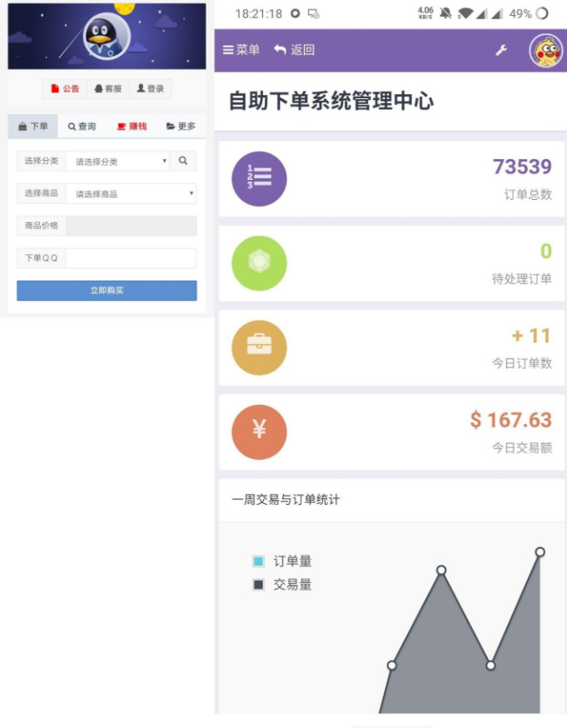567x728 pixels.
Task: Click the purple order total list icon
Action: coord(259,178)
